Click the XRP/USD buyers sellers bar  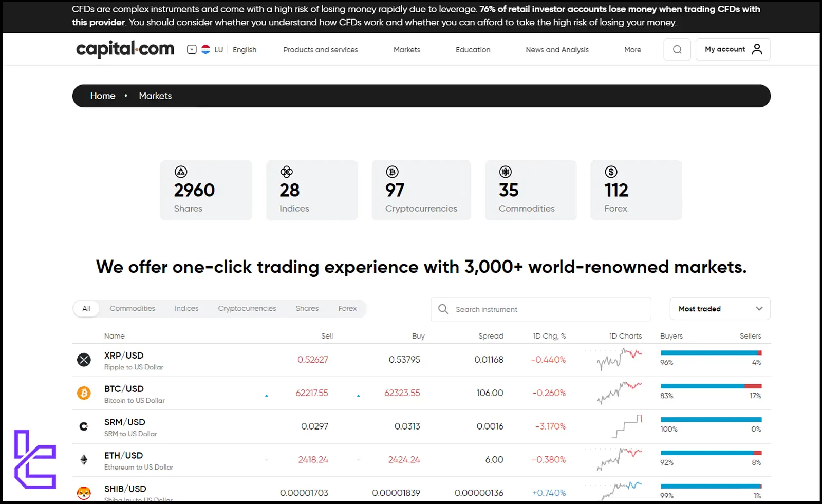(711, 353)
